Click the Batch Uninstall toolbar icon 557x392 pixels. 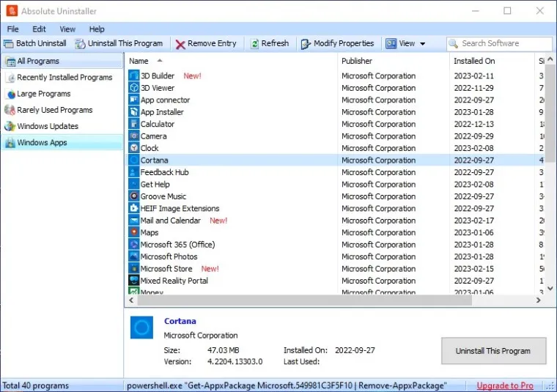coord(9,44)
